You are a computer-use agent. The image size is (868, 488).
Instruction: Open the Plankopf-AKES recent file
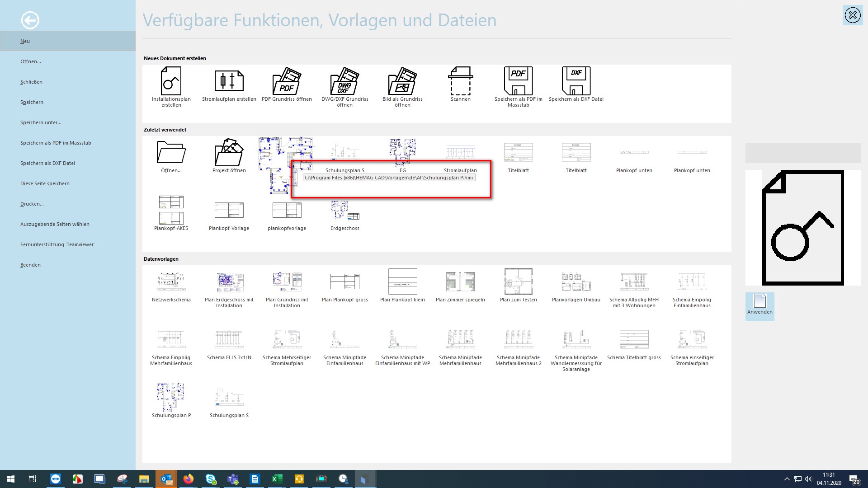pyautogui.click(x=171, y=211)
